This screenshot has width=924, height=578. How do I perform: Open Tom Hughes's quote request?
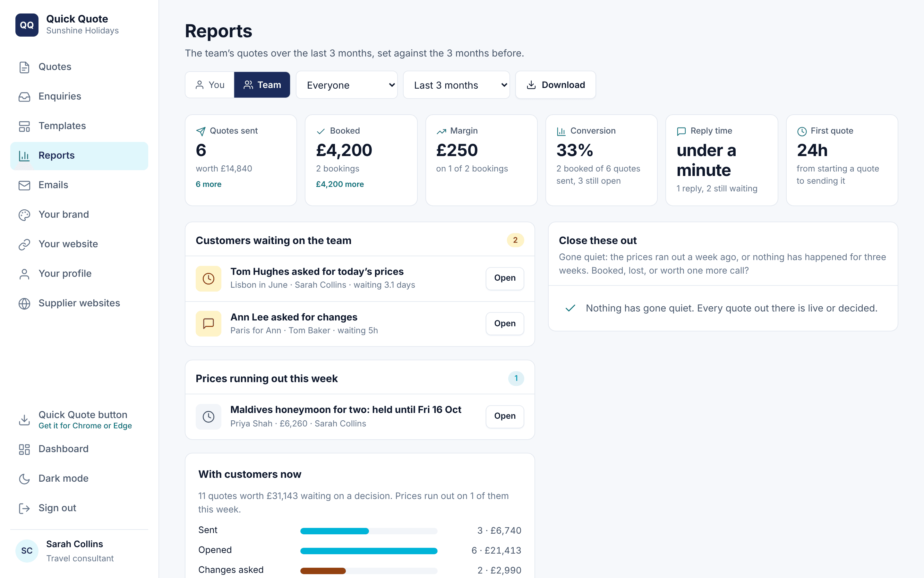(x=505, y=278)
